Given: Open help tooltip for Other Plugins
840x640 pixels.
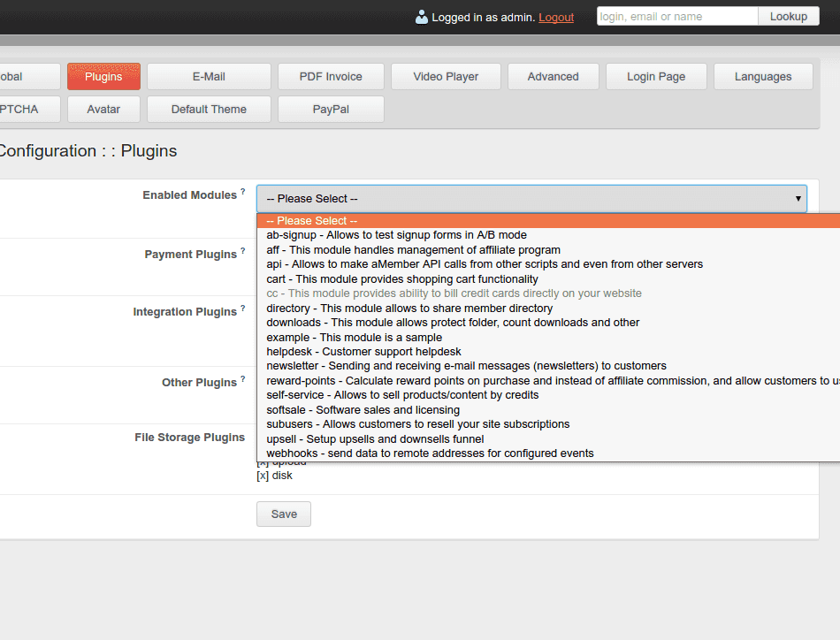Looking at the screenshot, I should (242, 378).
